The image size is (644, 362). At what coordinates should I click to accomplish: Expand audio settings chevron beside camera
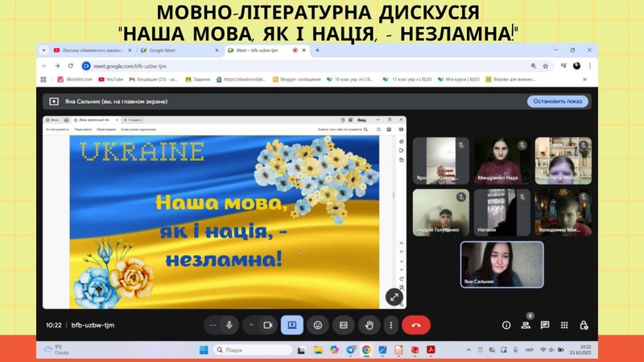[250, 325]
